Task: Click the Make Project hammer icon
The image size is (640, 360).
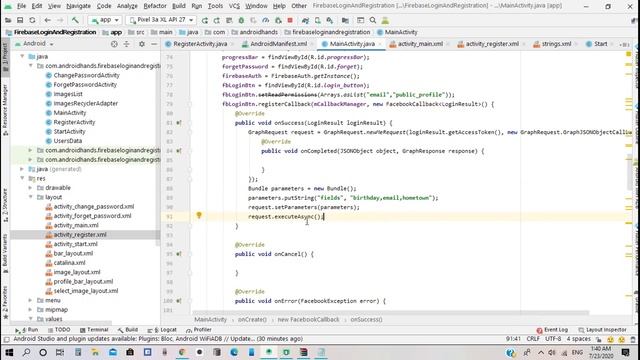Action: (75, 20)
